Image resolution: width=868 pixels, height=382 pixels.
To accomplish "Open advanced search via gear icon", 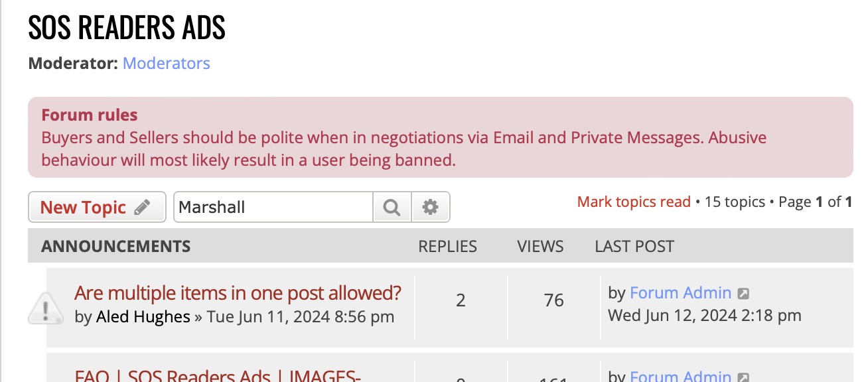I will pos(431,208).
